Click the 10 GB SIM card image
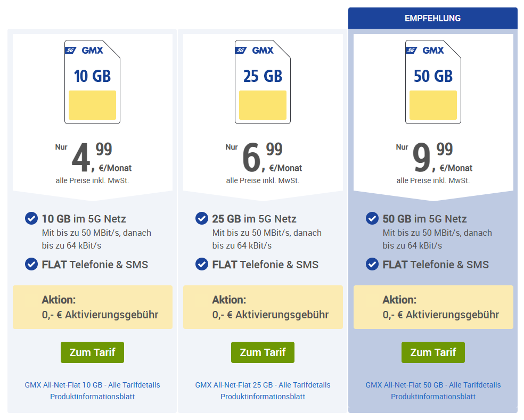This screenshot has width=524, height=420. tap(92, 82)
